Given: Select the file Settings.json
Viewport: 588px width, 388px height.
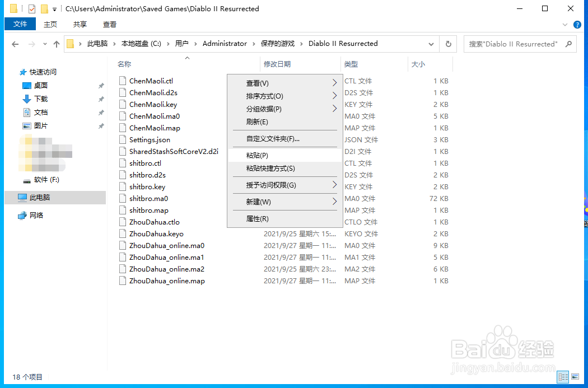Looking at the screenshot, I should pos(150,140).
